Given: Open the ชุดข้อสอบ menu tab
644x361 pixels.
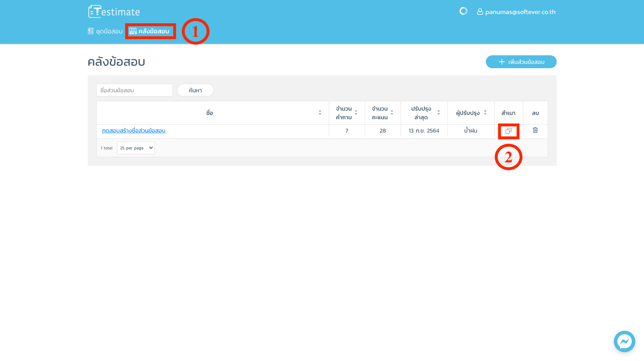Looking at the screenshot, I should tap(109, 31).
